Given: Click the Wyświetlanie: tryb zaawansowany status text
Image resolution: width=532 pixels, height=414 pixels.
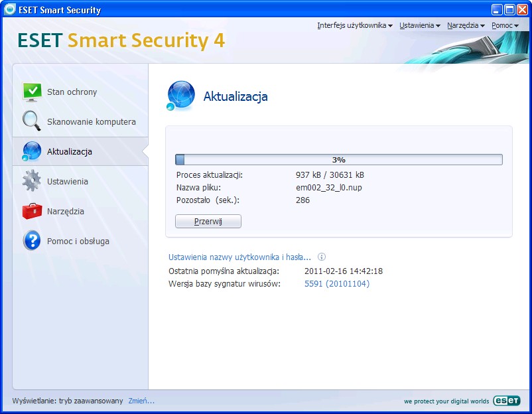Looking at the screenshot, I should (68, 401).
